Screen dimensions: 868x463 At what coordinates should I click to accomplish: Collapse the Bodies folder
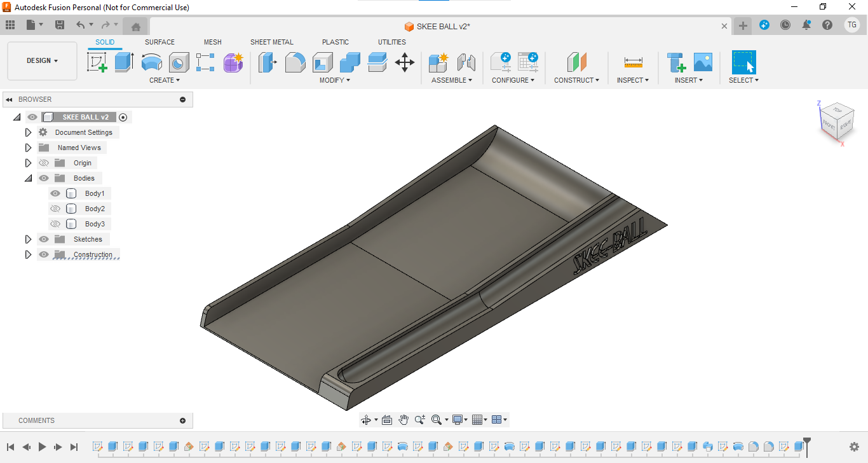pos(28,178)
